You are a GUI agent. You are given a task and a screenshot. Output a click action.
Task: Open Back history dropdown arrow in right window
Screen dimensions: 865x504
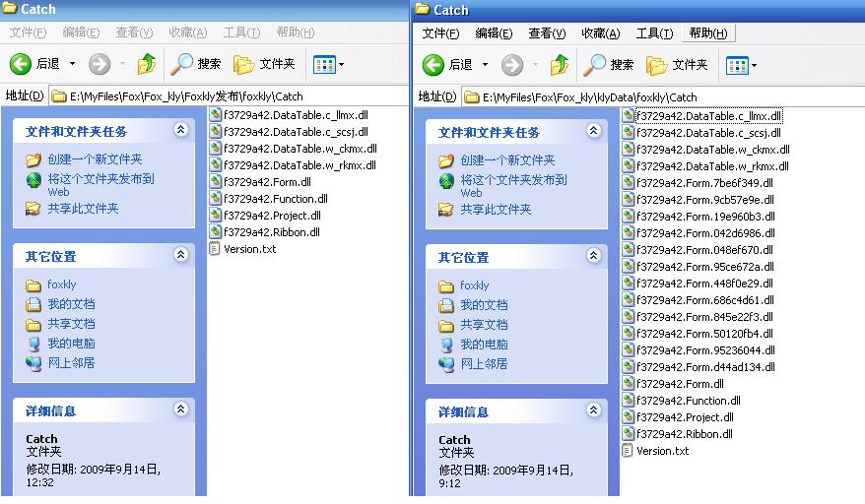(485, 65)
